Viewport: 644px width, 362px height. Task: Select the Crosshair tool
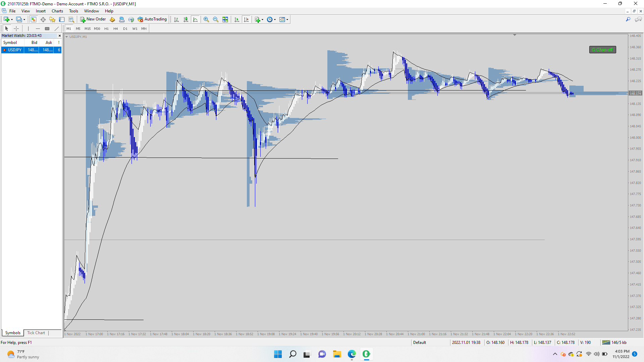[x=16, y=28]
